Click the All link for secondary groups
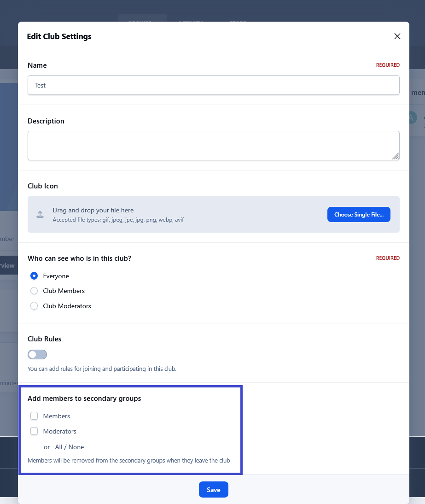The height and width of the screenshot is (504, 425). tap(58, 447)
